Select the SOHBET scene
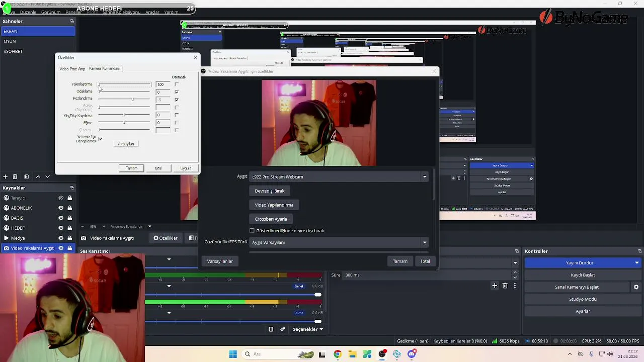The image size is (644, 362). 38,51
